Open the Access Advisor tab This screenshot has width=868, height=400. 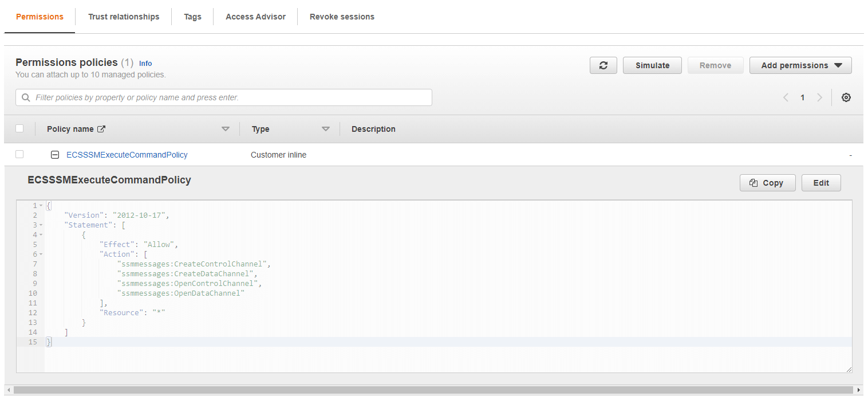click(x=255, y=17)
